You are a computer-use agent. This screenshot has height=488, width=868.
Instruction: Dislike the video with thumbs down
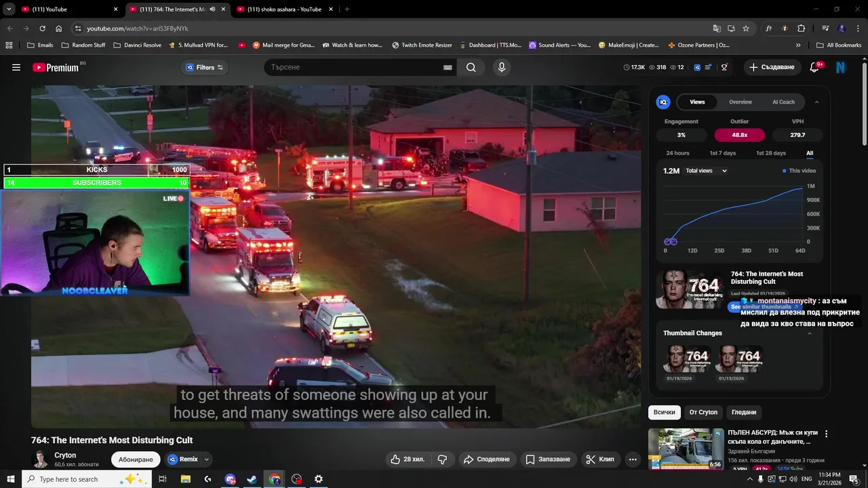point(442,459)
